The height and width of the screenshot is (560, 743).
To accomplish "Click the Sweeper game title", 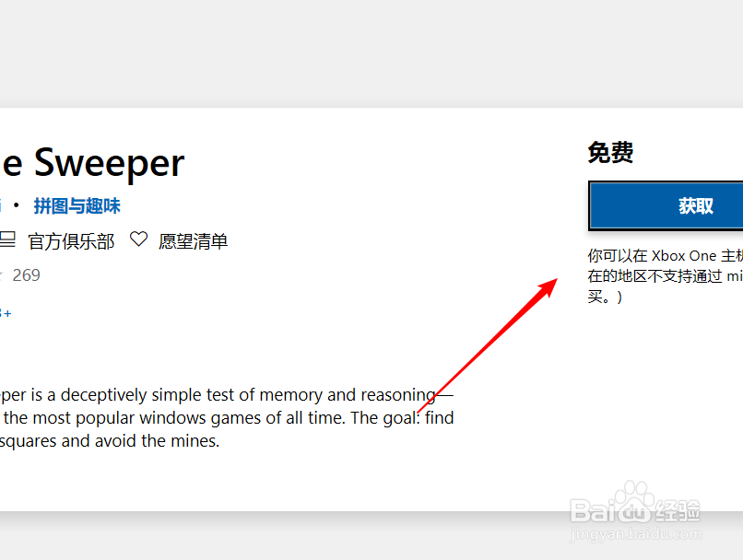I will point(109,162).
